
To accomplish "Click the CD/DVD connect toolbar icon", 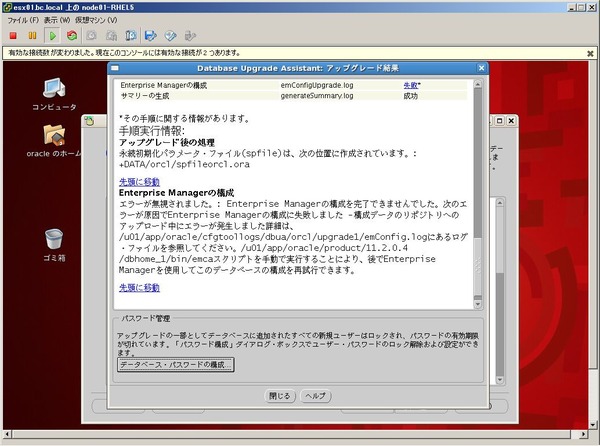I will tap(170, 36).
